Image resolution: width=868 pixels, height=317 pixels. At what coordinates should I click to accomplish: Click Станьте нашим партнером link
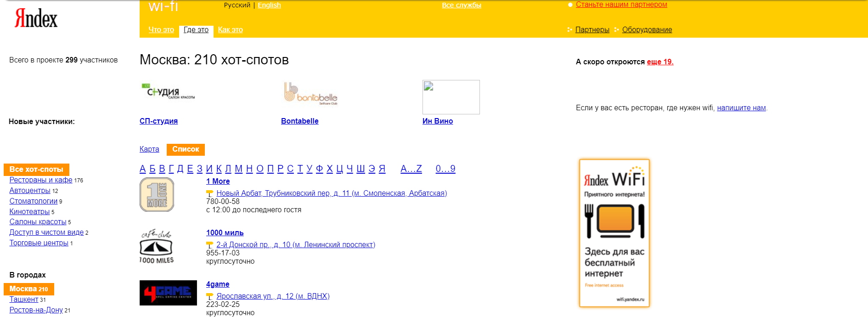pos(621,5)
